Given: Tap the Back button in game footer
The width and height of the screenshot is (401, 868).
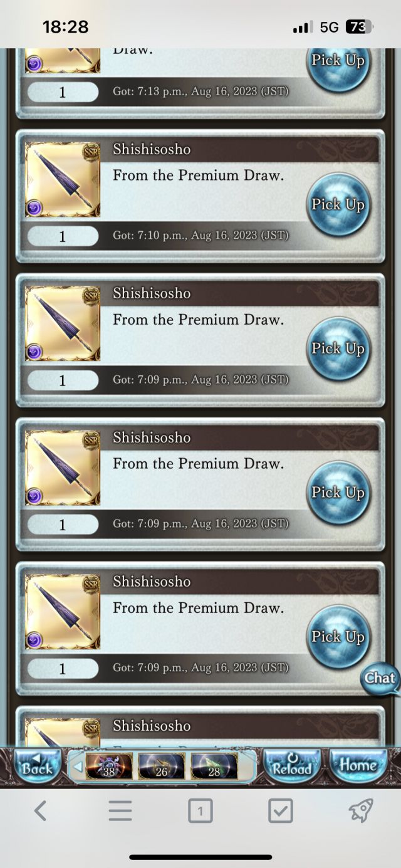Looking at the screenshot, I should pyautogui.click(x=38, y=766).
